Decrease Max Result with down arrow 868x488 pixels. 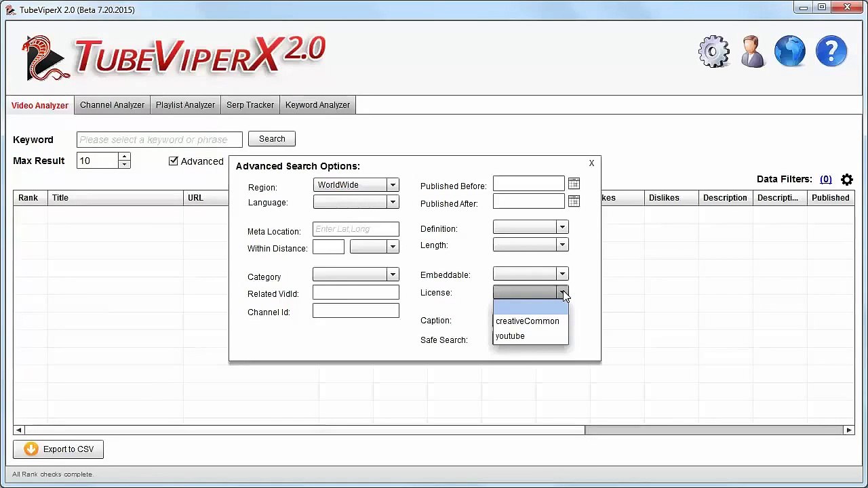(x=124, y=165)
